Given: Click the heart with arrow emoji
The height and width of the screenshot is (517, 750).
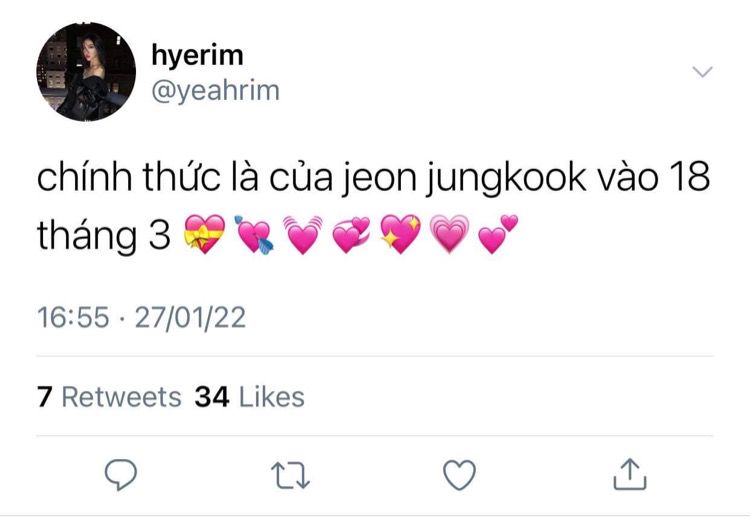Looking at the screenshot, I should pos(254,234).
